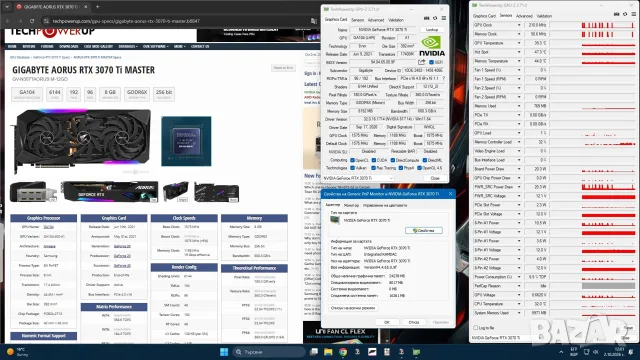Screen dimensions: 640x360
Task: Click Close button in left GPU-Z window
Action: (x=435, y=178)
